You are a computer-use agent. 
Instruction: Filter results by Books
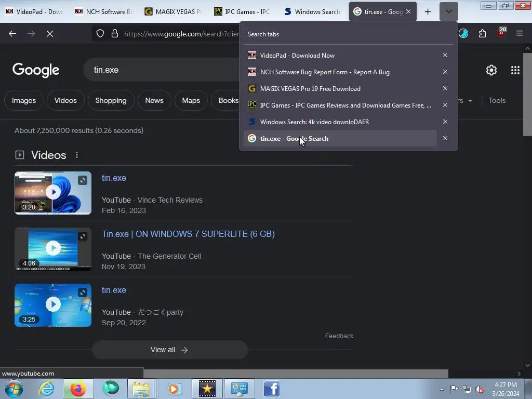point(227,100)
